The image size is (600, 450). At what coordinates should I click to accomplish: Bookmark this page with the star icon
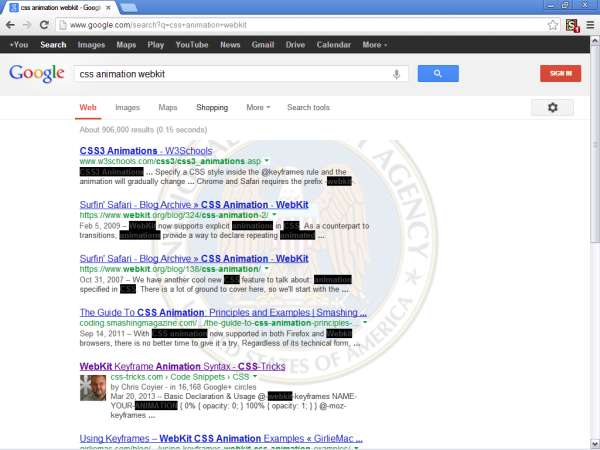(552, 25)
